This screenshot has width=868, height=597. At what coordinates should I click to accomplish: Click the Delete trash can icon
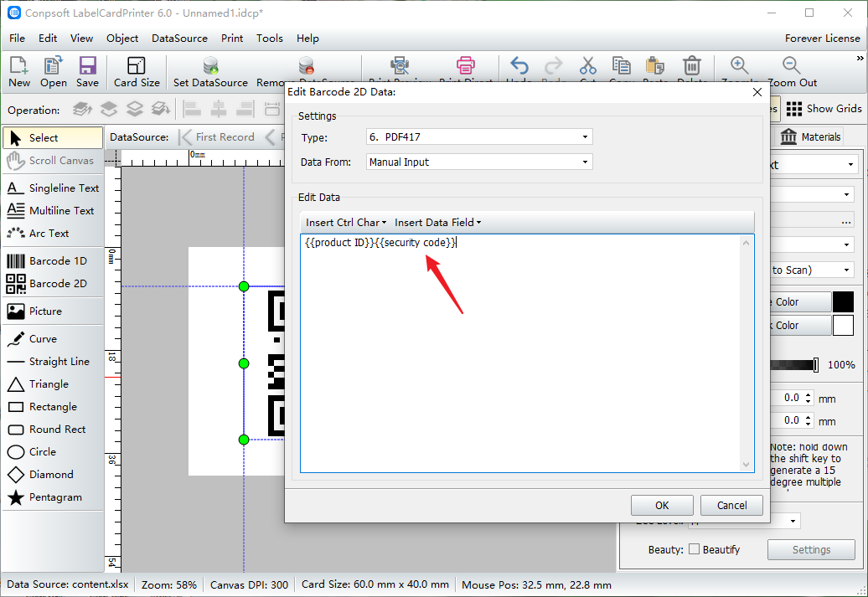[692, 66]
